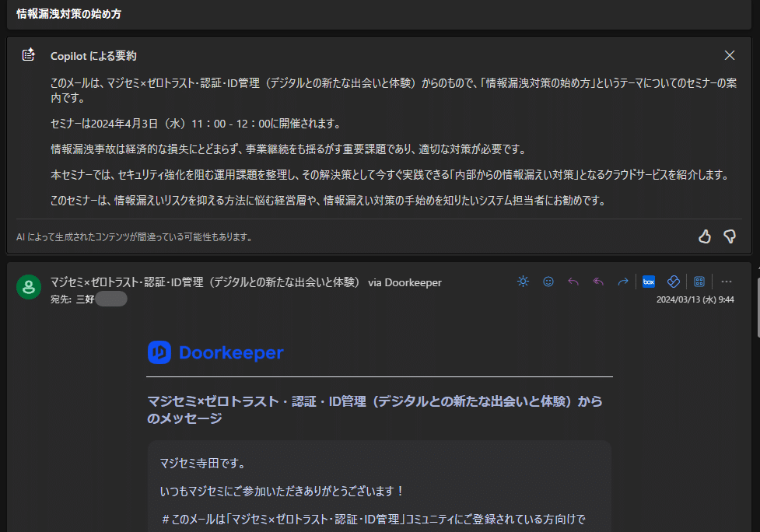Toggle the light/dark reading mode sun icon
This screenshot has height=532, width=760.
[523, 282]
